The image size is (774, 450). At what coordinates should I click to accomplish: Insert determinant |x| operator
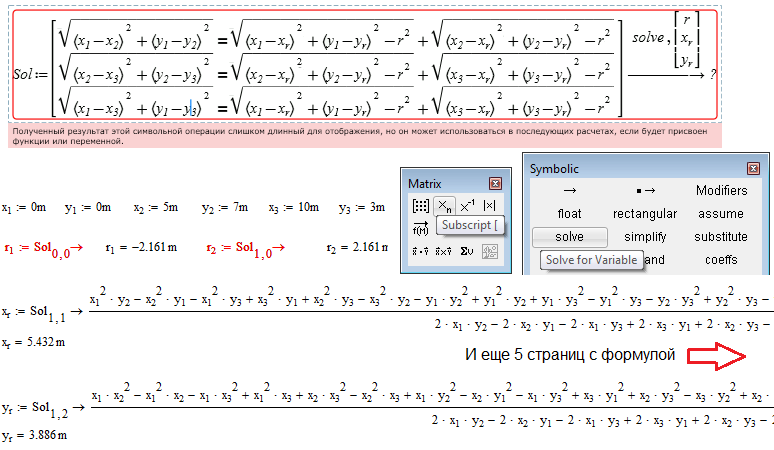(x=489, y=206)
